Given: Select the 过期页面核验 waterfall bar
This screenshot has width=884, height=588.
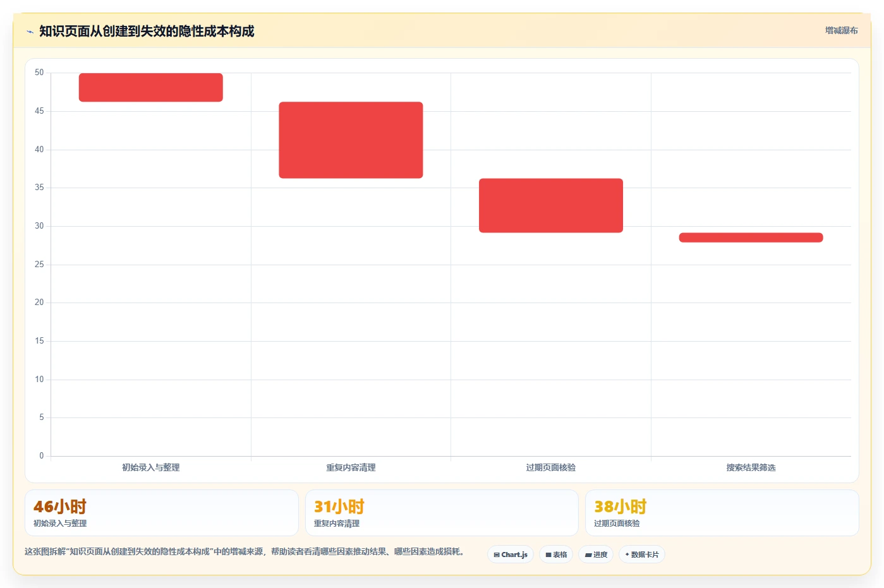Looking at the screenshot, I should click(551, 205).
